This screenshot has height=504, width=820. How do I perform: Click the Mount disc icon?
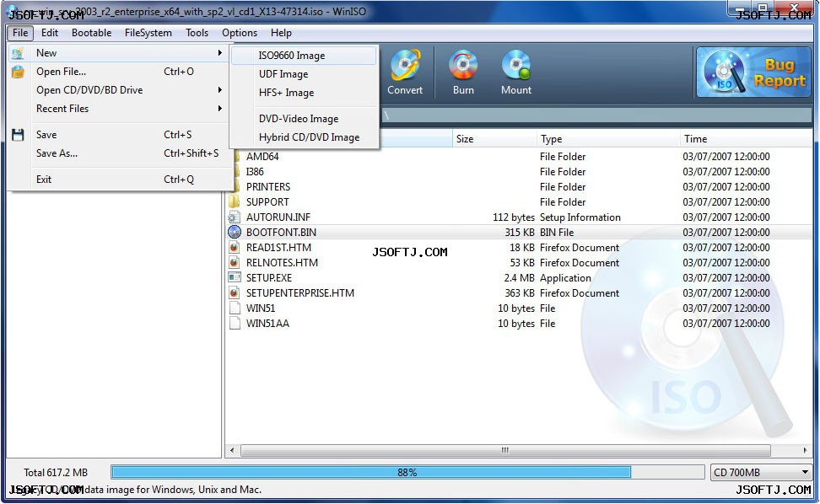click(x=516, y=65)
